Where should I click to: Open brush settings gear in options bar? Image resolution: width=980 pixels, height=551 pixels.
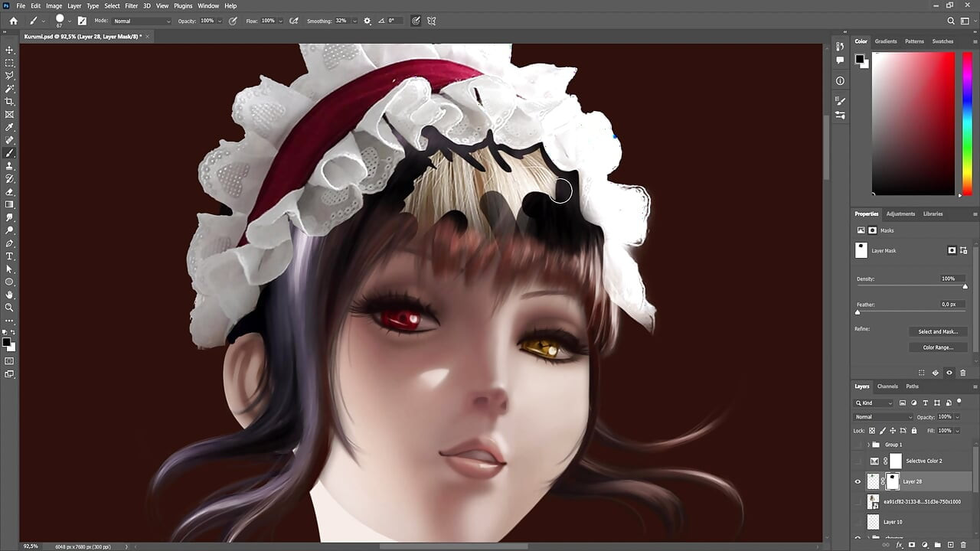[367, 21]
